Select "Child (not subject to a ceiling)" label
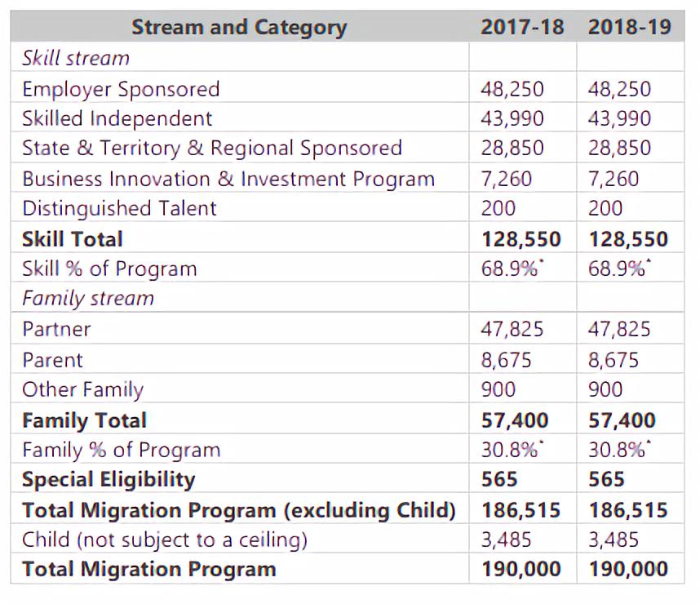700x604 pixels. pos(165,540)
